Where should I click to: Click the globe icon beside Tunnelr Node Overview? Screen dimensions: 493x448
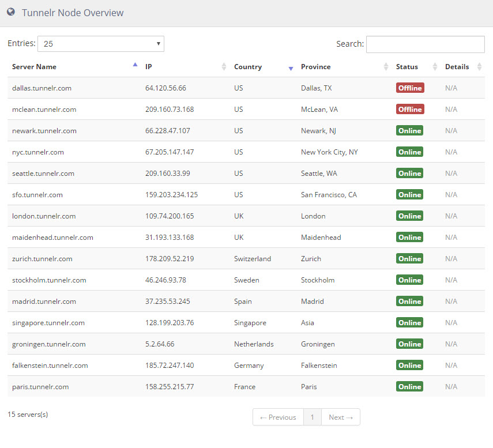click(x=11, y=12)
